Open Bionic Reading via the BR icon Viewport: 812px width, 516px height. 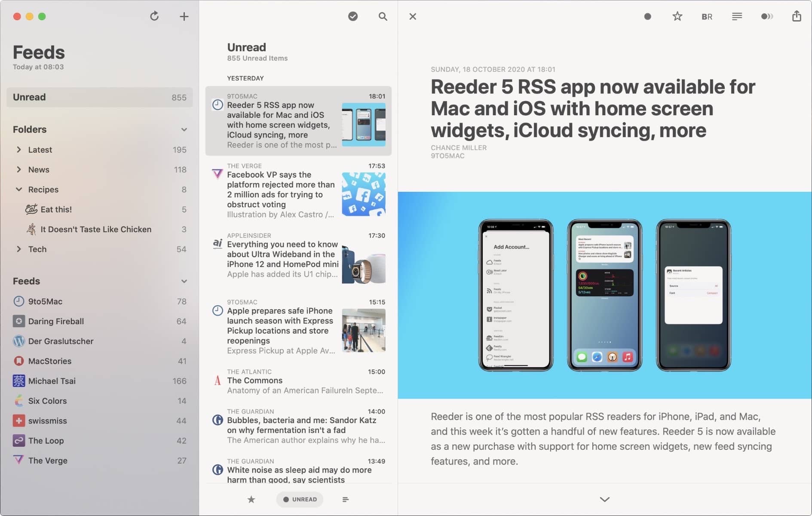707,17
